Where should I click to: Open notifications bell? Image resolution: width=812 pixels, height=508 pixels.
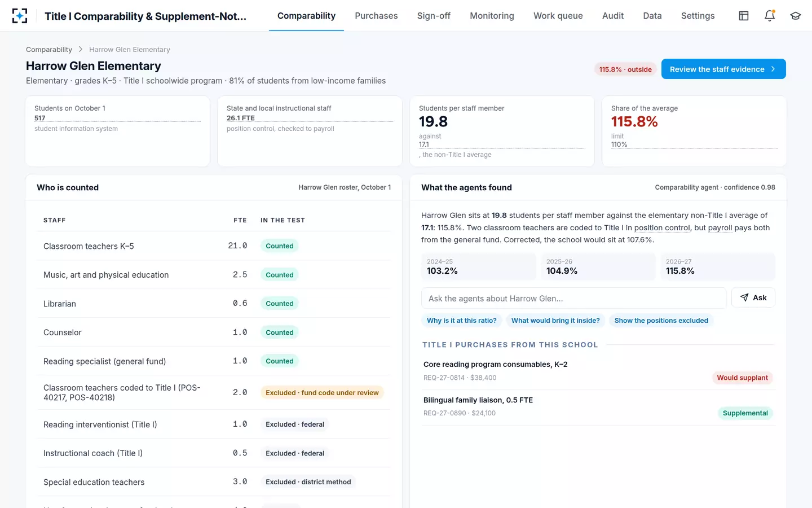[x=770, y=16]
